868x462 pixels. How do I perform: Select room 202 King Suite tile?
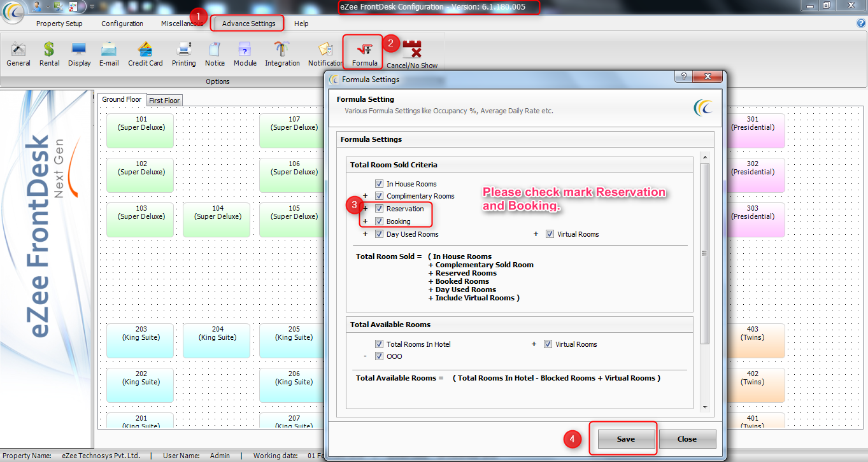point(140,385)
